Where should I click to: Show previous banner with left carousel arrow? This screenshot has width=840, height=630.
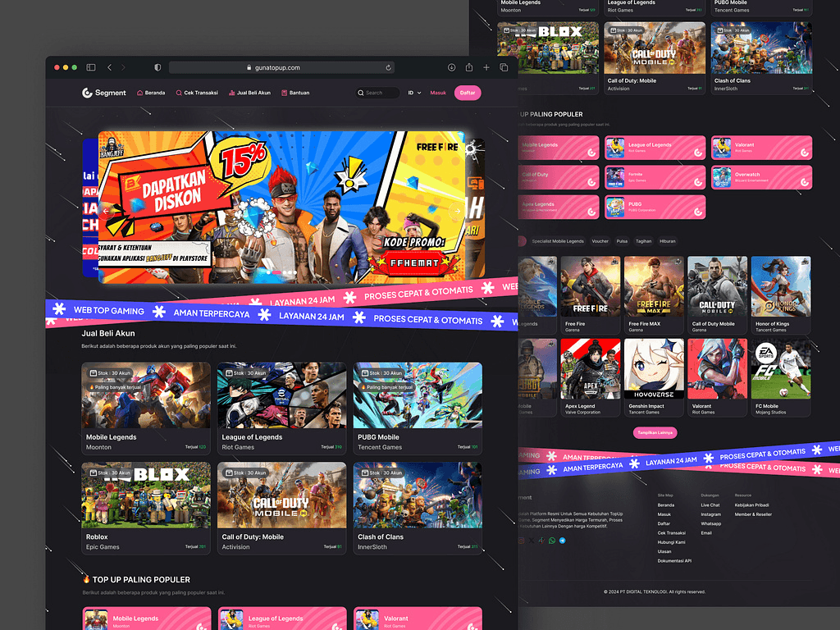106,211
